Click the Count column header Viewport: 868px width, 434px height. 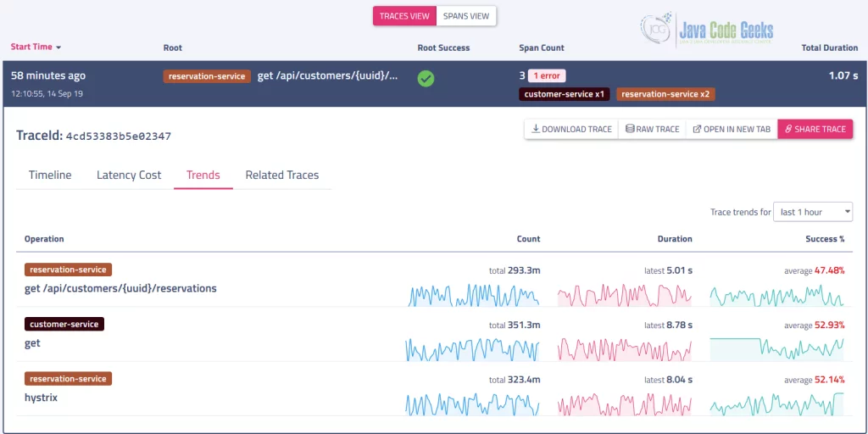point(529,239)
